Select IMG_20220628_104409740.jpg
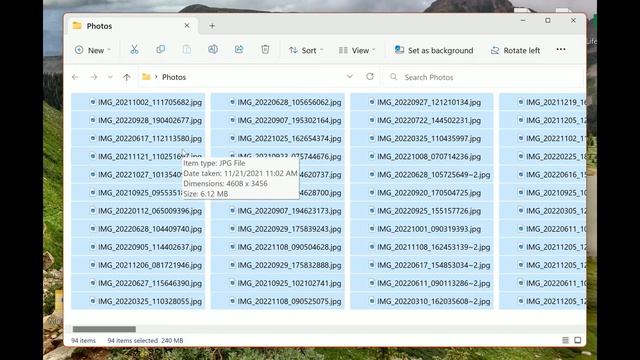640x360 pixels. click(x=138, y=229)
